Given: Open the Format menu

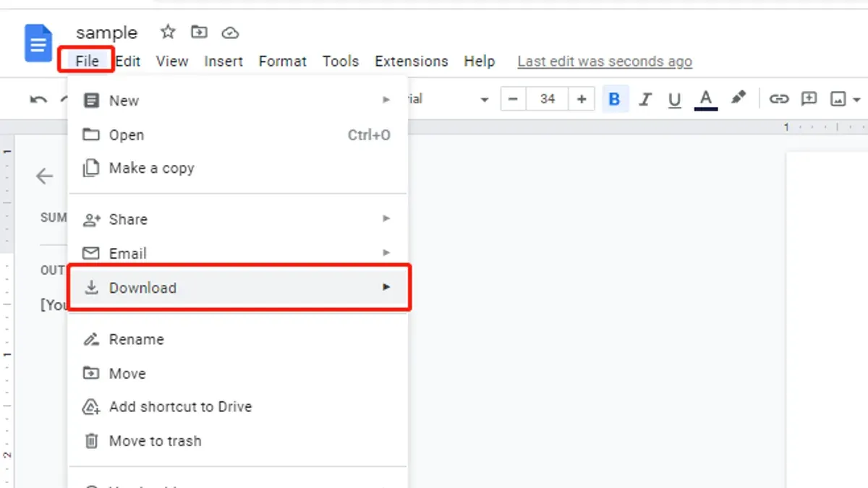Looking at the screenshot, I should [x=283, y=61].
